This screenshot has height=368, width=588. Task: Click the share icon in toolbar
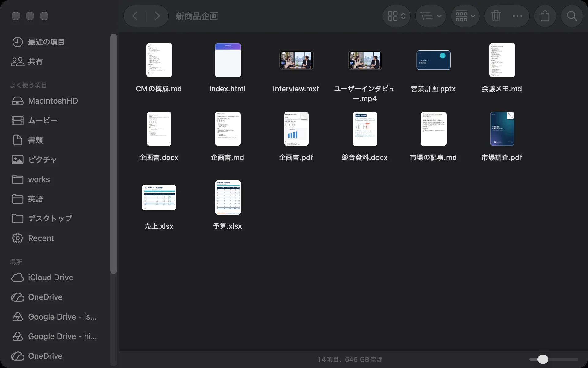coord(545,16)
